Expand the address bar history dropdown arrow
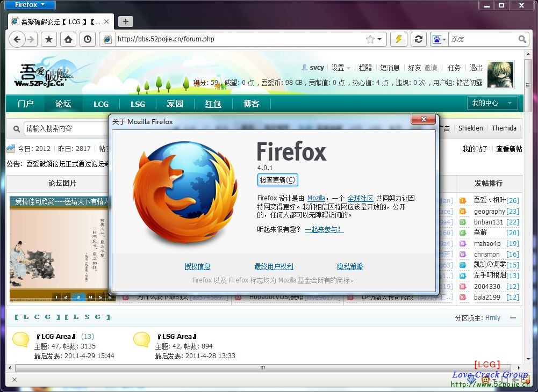 379,39
